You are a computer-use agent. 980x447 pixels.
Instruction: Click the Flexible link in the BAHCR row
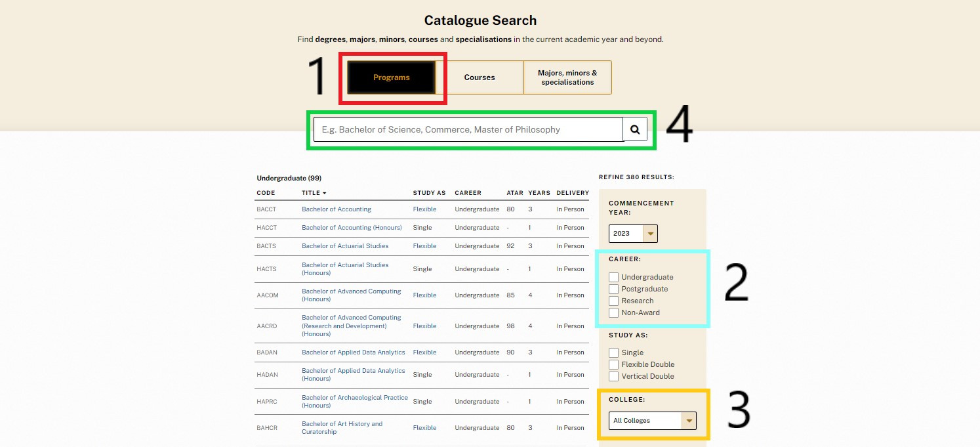click(424, 428)
